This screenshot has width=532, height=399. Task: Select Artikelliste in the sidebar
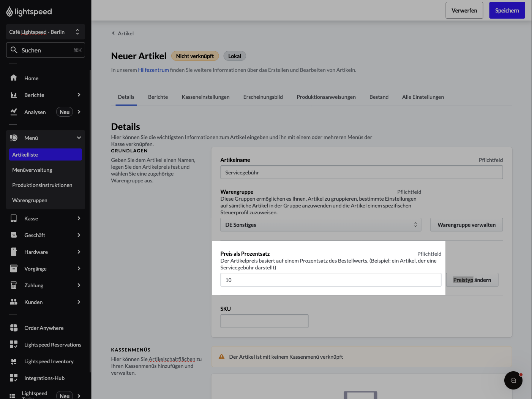point(46,155)
